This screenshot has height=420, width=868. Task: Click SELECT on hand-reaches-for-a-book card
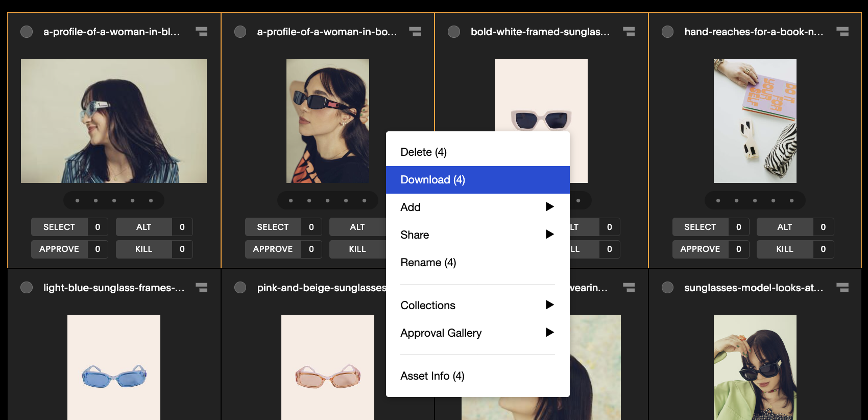tap(700, 227)
